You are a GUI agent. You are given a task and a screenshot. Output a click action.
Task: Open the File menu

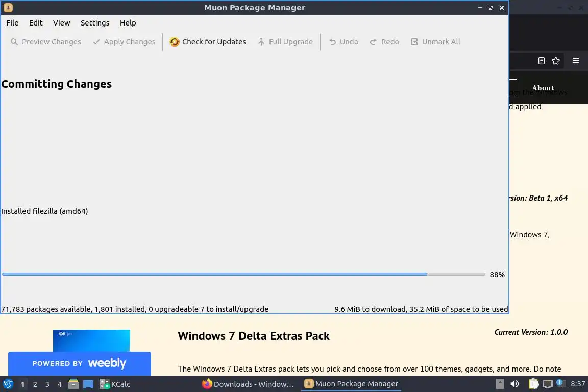pos(12,23)
